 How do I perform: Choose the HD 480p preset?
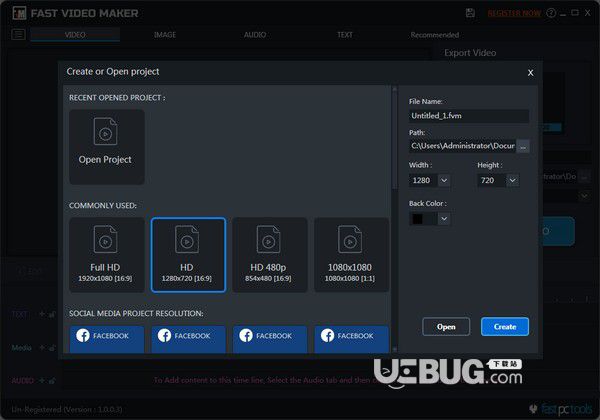coord(270,255)
